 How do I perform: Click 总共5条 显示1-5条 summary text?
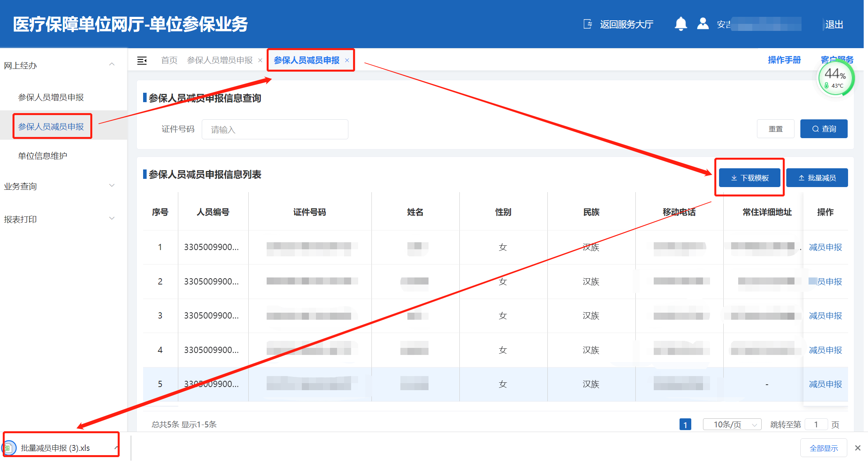click(184, 424)
